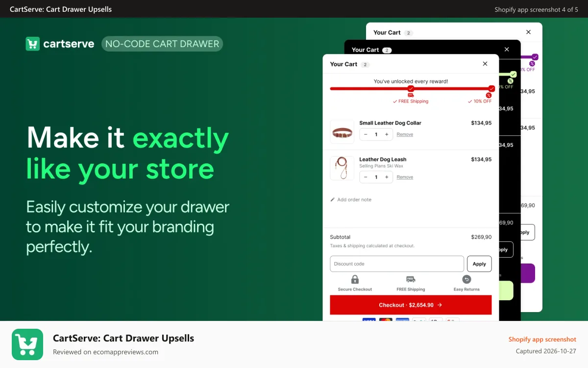Click the green percent badge in the black drawer
The width and height of the screenshot is (588, 368).
pyautogui.click(x=510, y=81)
